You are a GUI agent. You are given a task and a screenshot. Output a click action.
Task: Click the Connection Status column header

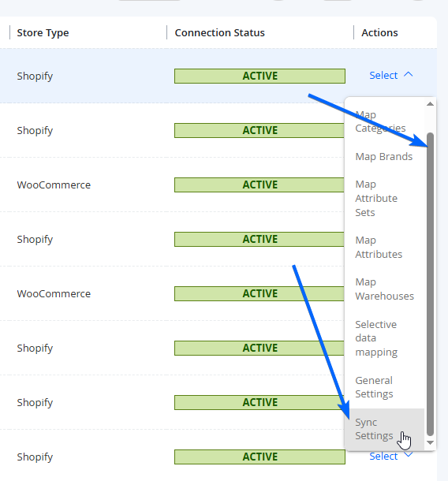point(220,32)
